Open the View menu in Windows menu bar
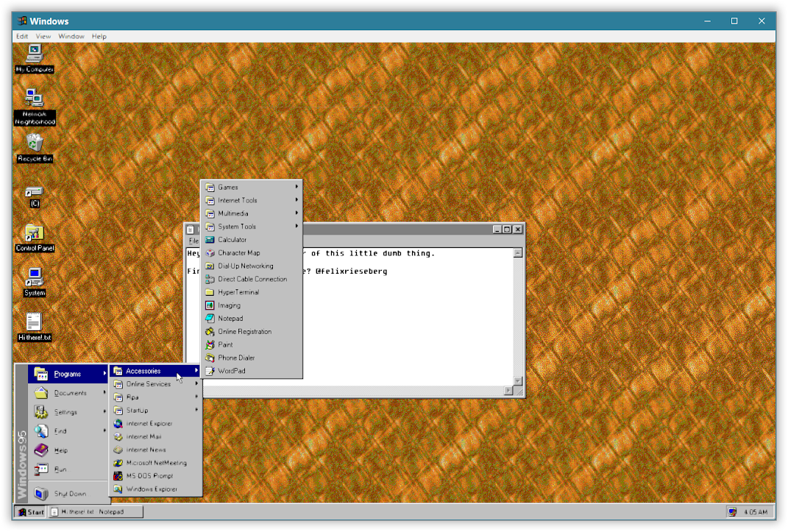The height and width of the screenshot is (532, 788). pyautogui.click(x=43, y=36)
